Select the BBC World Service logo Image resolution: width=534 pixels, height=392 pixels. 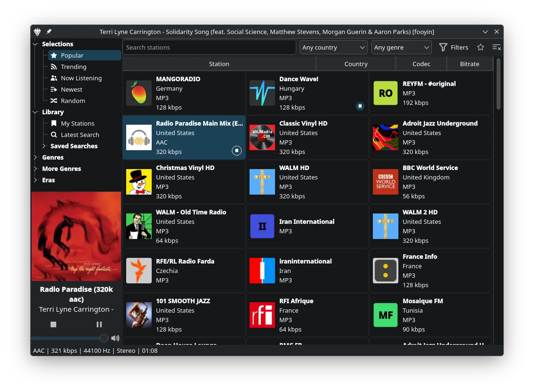(x=386, y=182)
